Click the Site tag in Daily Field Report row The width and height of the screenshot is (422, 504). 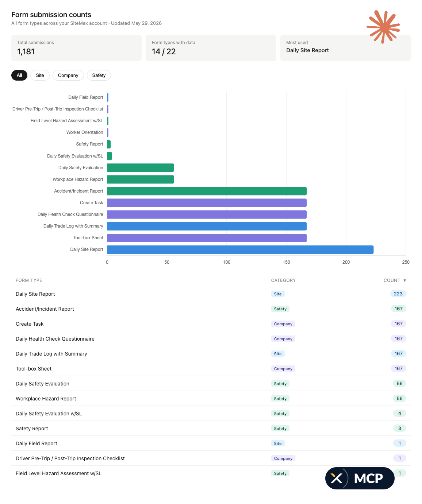pyautogui.click(x=278, y=443)
